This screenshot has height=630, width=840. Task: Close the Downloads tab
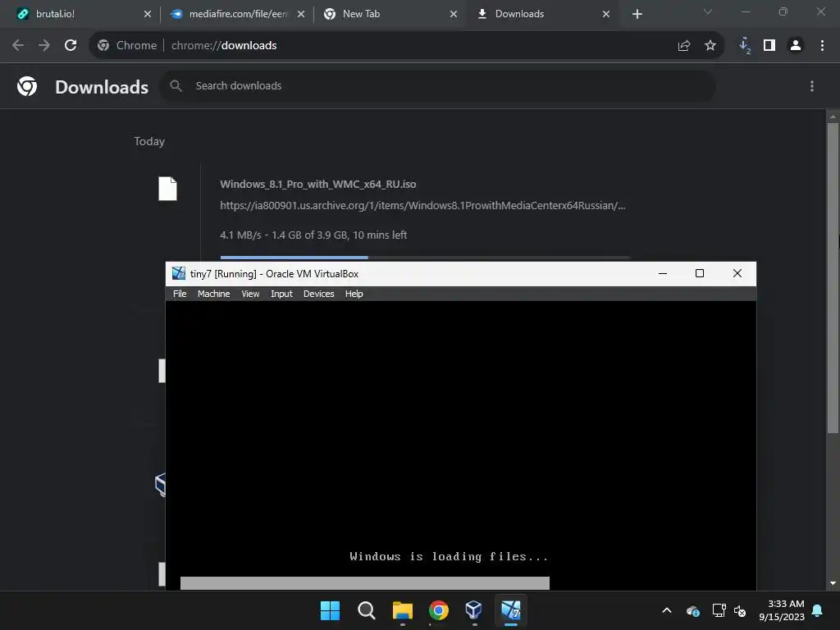coord(606,14)
